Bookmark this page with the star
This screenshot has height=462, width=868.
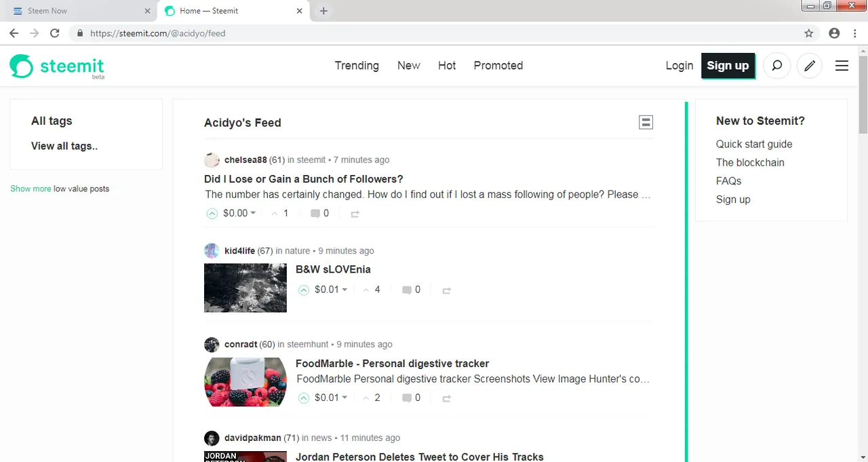[809, 33]
